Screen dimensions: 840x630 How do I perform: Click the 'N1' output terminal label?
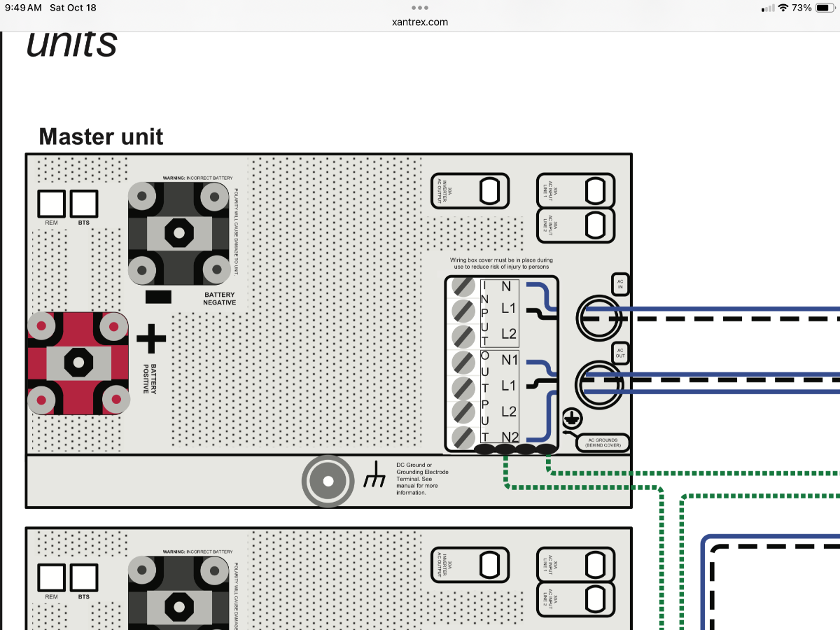coord(510,360)
